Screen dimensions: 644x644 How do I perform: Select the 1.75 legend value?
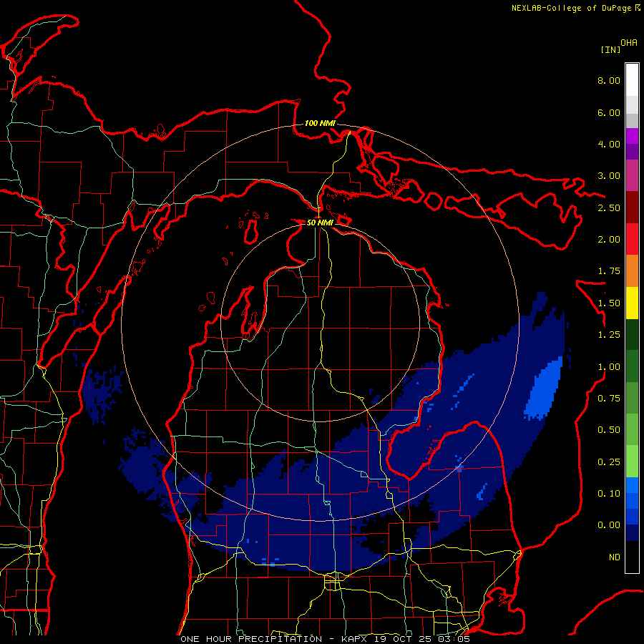tap(609, 271)
